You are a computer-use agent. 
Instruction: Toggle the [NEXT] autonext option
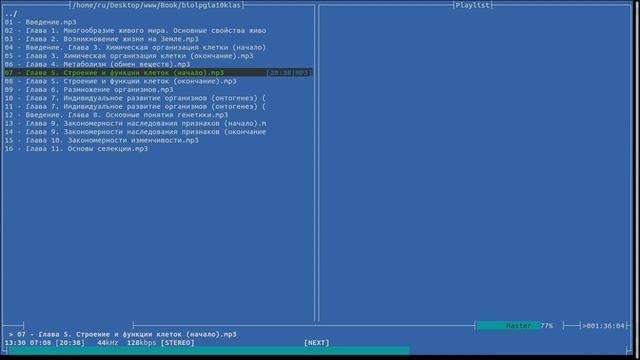tap(316, 343)
